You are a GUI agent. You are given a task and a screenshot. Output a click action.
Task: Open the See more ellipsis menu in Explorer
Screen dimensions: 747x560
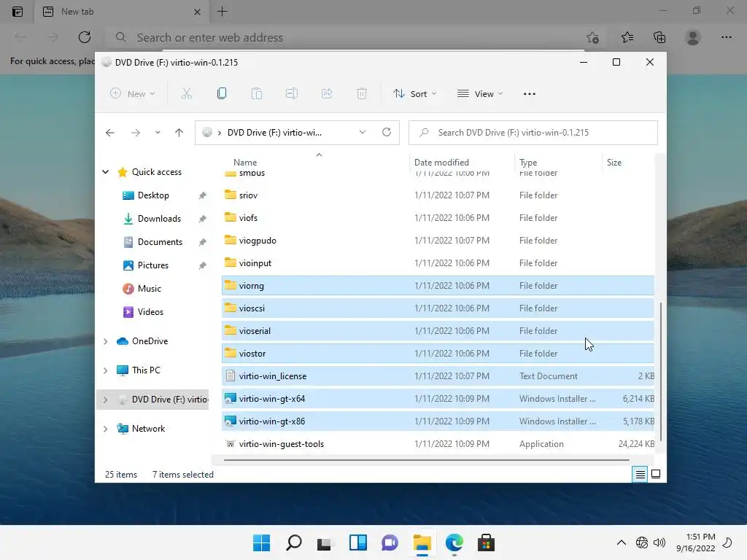click(x=530, y=94)
